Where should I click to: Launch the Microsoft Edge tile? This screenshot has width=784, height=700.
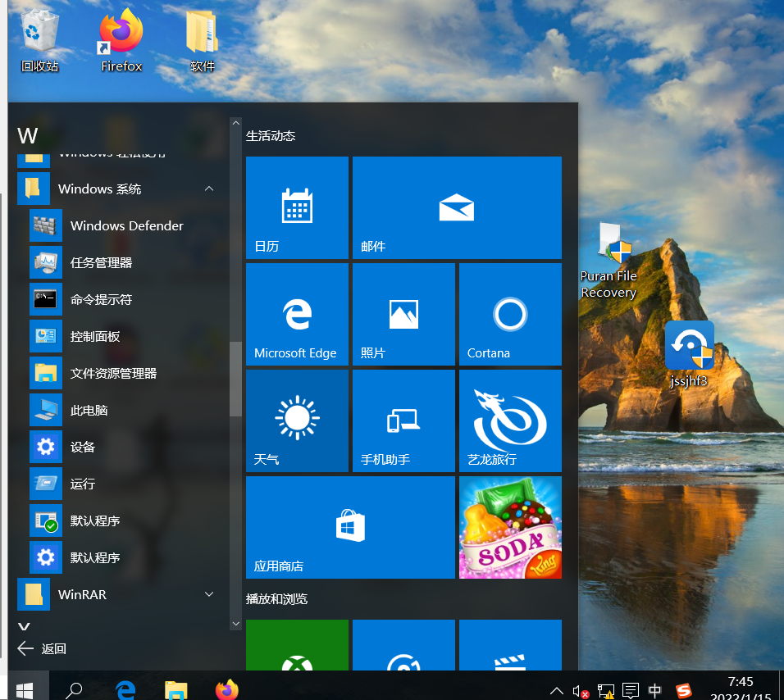click(297, 314)
